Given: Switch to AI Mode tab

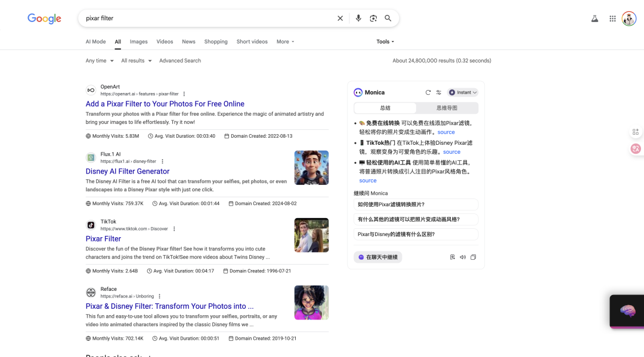Looking at the screenshot, I should tap(95, 42).
